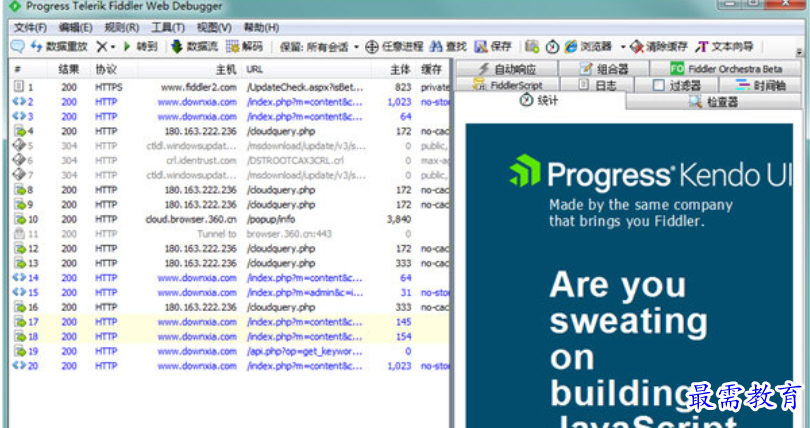Switch to the 过滤器 filters tab

point(676,85)
